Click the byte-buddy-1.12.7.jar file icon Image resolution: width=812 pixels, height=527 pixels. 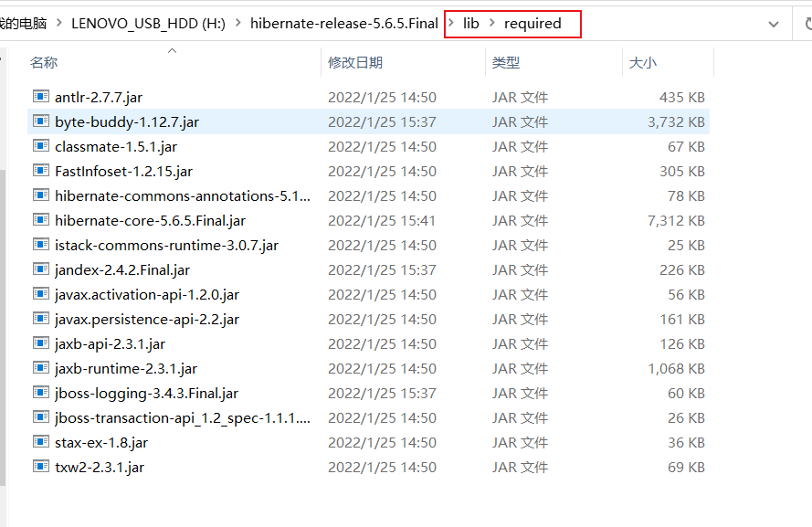(x=41, y=121)
